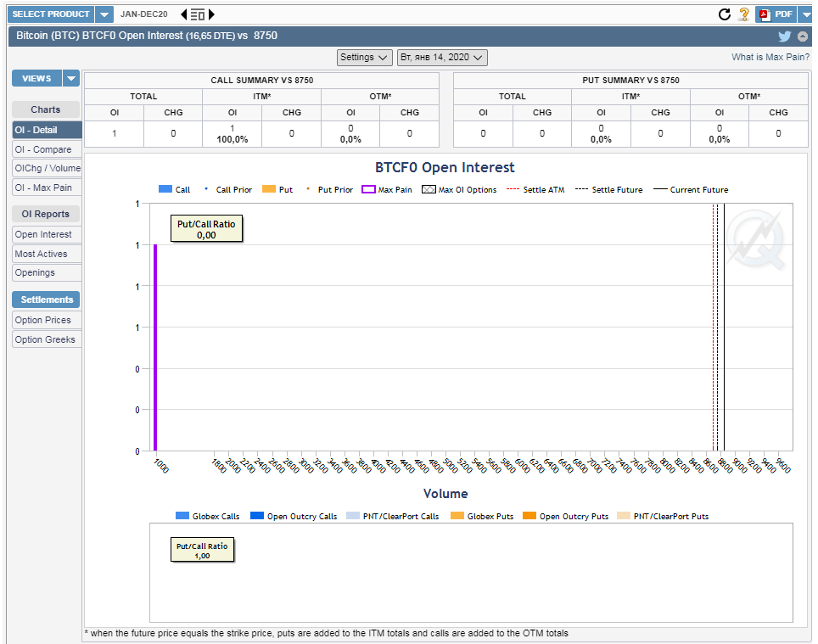Toggle the PNT/ClearPort Puts legend swatch
This screenshot has width=818, height=644.
[x=624, y=516]
